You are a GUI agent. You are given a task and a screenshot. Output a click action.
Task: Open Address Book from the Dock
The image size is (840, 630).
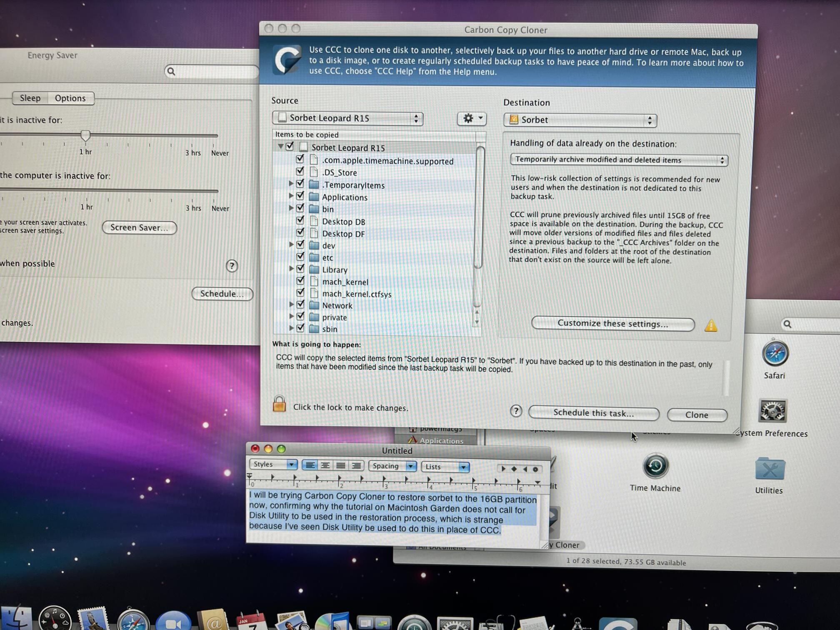point(213,620)
